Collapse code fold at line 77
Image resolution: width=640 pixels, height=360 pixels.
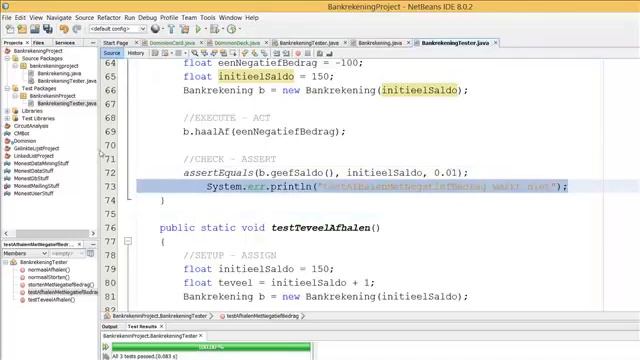click(x=128, y=242)
